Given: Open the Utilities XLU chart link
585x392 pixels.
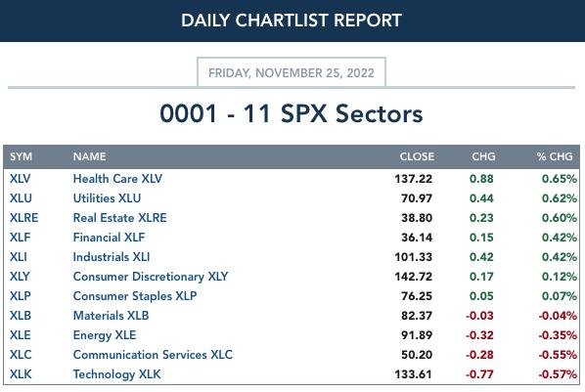Looking at the screenshot, I should [x=107, y=198].
